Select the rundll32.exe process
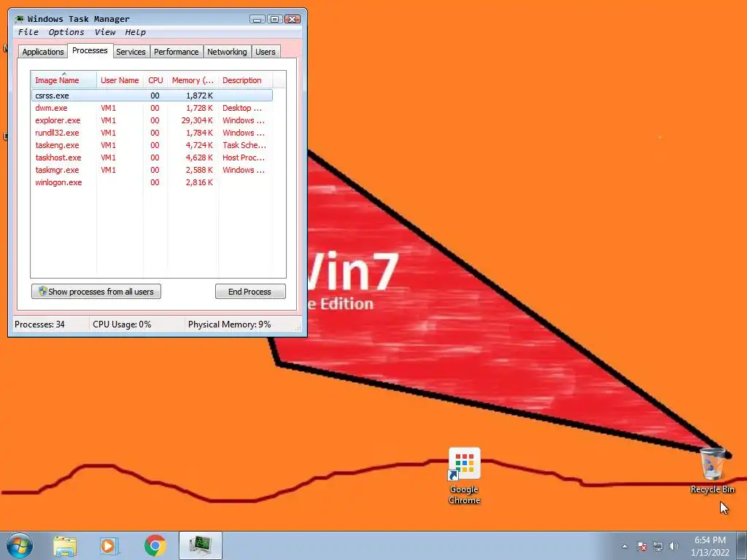Viewport: 747px width, 560px height. tap(152, 133)
